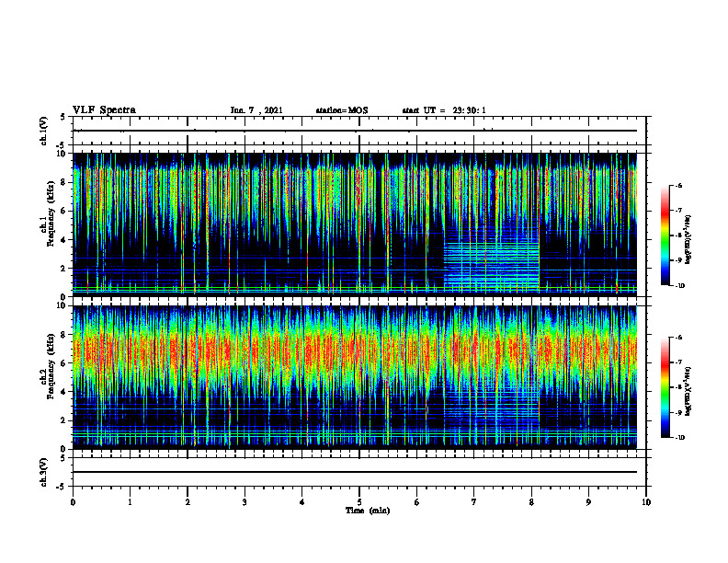Viewport: 728px width, 563px height.
Task: Click time axis tick label "1"
Action: [130, 502]
